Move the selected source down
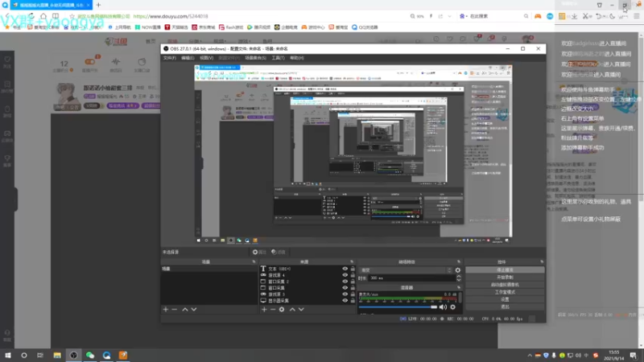644x362 pixels. 301,310
